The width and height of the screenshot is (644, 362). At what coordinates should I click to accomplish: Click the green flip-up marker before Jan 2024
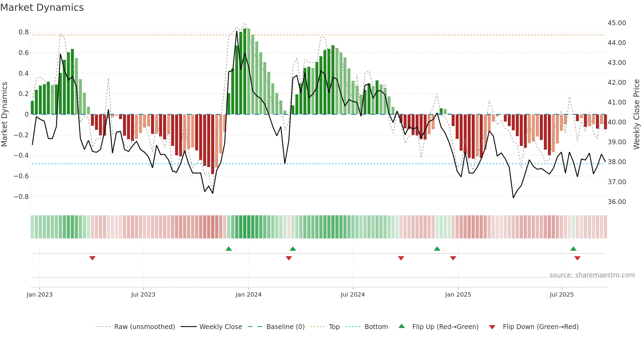pos(229,249)
